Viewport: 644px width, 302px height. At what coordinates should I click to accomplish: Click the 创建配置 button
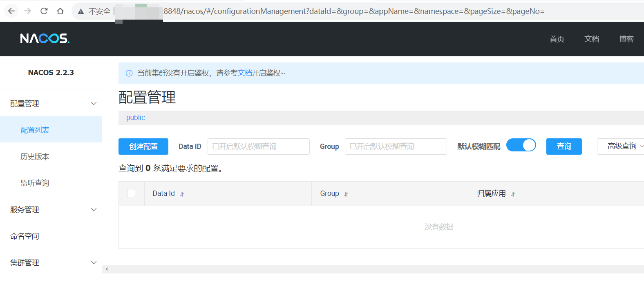point(143,147)
